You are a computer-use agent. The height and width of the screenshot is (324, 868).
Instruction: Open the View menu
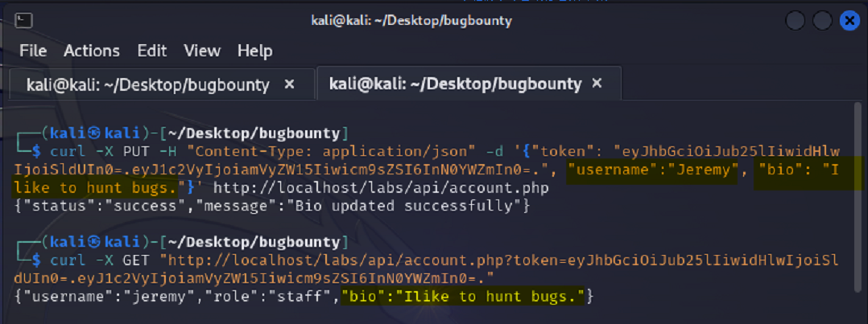202,51
